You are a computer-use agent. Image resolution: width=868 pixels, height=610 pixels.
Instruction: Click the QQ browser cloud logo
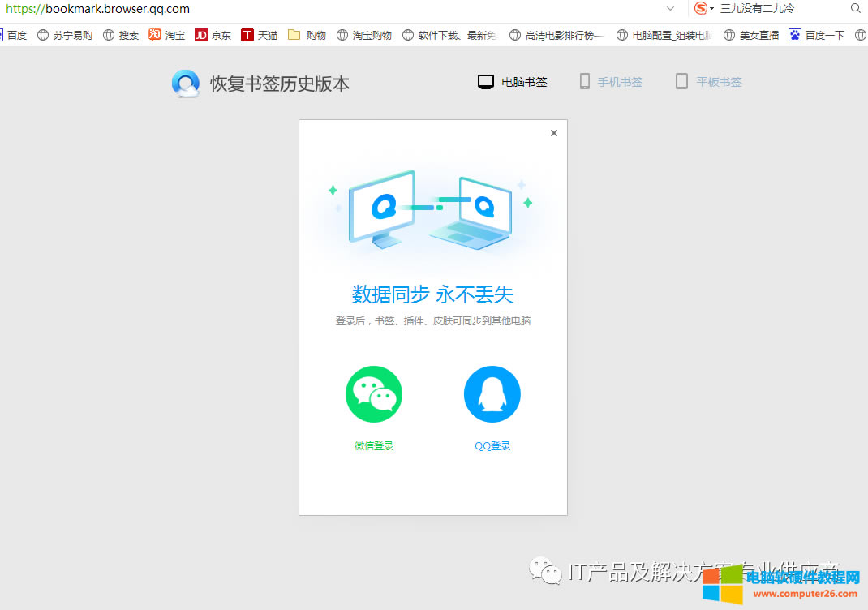186,84
